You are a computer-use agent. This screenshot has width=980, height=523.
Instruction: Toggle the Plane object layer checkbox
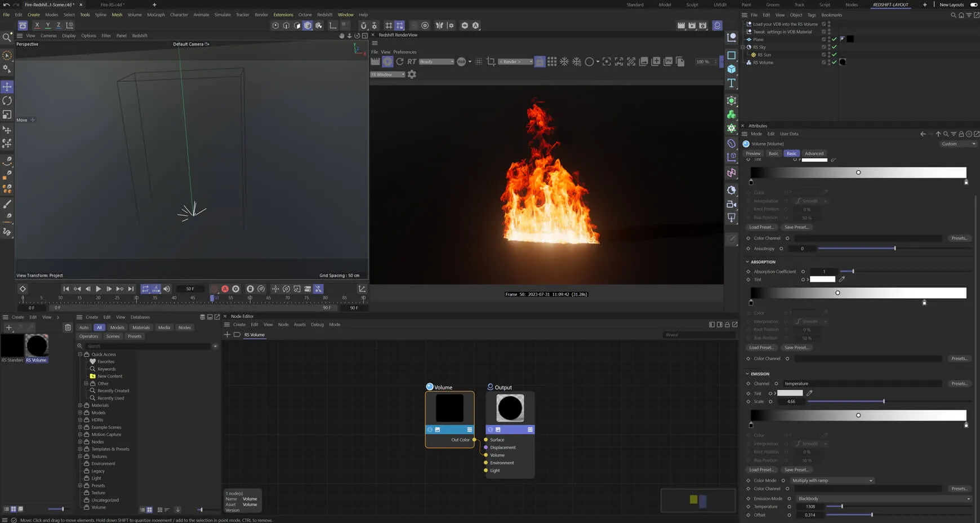tap(823, 39)
